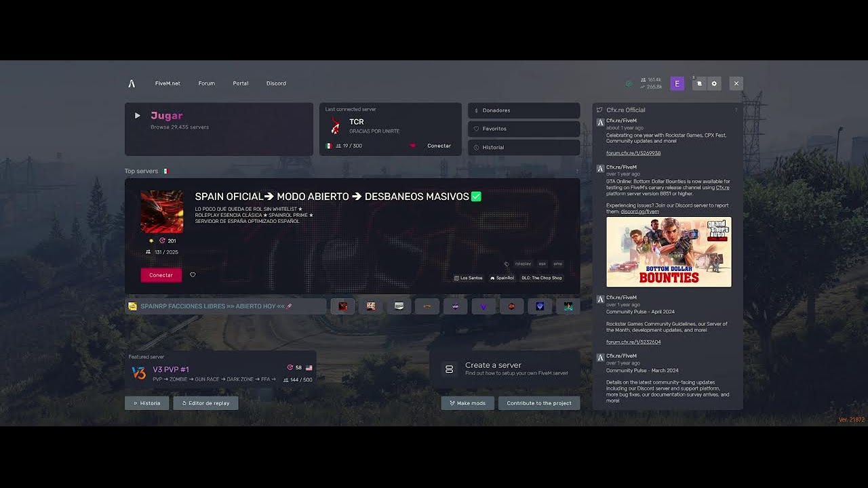Open the Discord menu link
The image size is (868, 488).
click(x=276, y=83)
